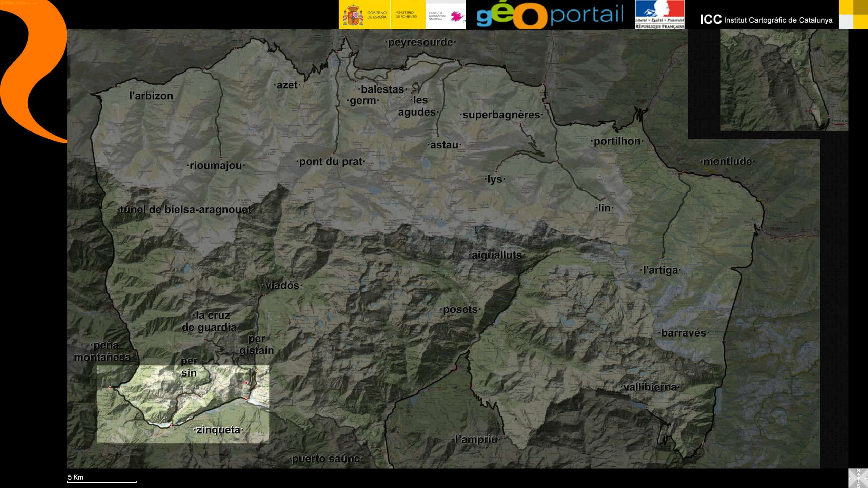This screenshot has width=868, height=488.
Task: Click the inset map in top right
Action: pyautogui.click(x=784, y=80)
